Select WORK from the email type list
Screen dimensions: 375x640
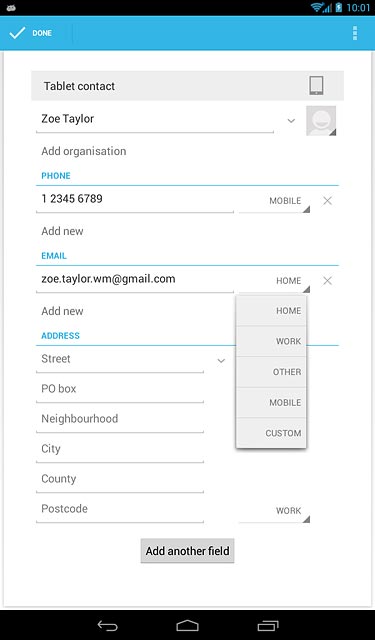coord(271,341)
